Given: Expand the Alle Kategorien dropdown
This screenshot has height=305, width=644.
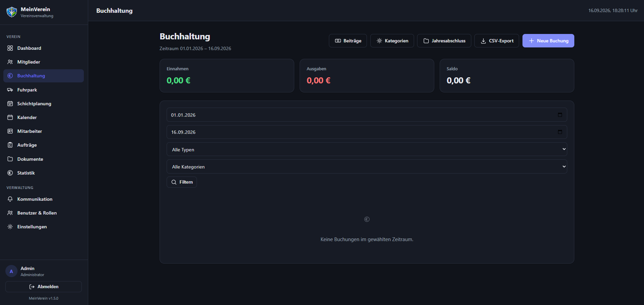Looking at the screenshot, I should 367,166.
